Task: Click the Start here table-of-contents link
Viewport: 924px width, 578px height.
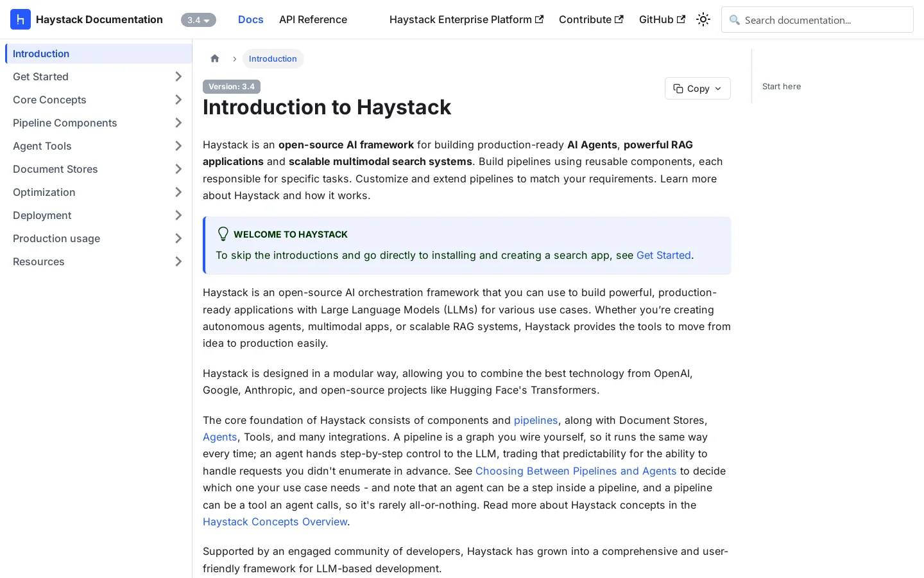Action: tap(782, 86)
